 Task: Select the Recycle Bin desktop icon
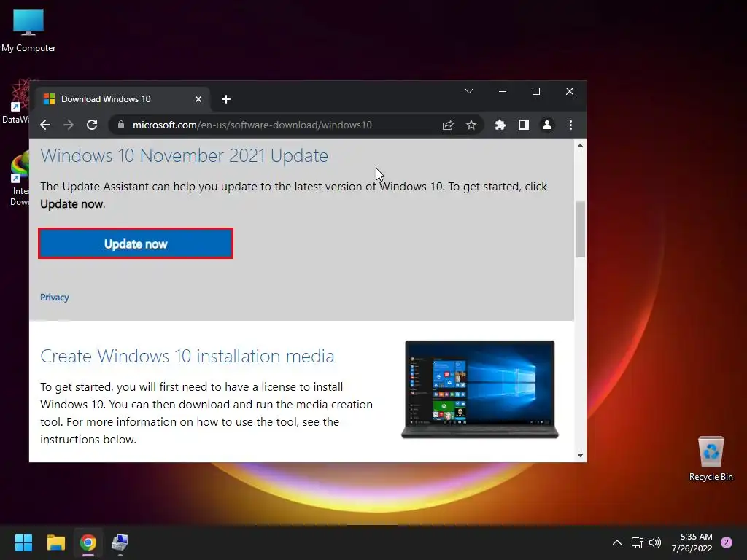(711, 458)
